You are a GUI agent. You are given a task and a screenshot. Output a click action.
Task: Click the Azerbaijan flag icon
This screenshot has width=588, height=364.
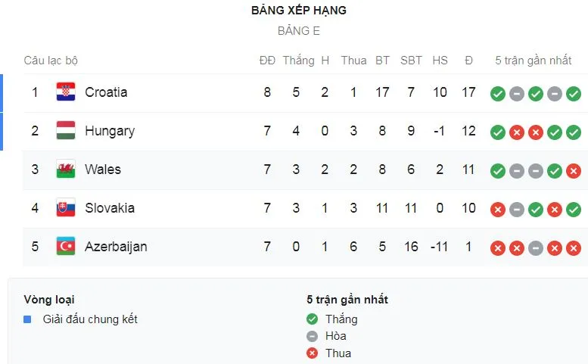tap(66, 247)
